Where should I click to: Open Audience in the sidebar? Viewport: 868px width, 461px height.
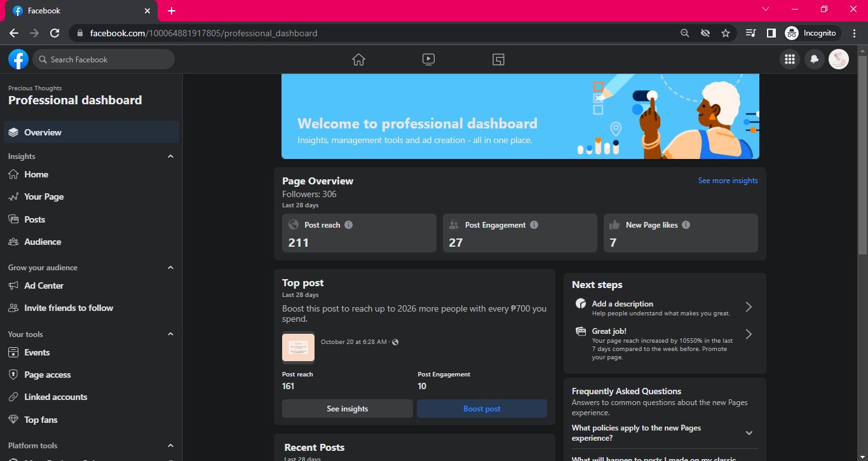92,242
